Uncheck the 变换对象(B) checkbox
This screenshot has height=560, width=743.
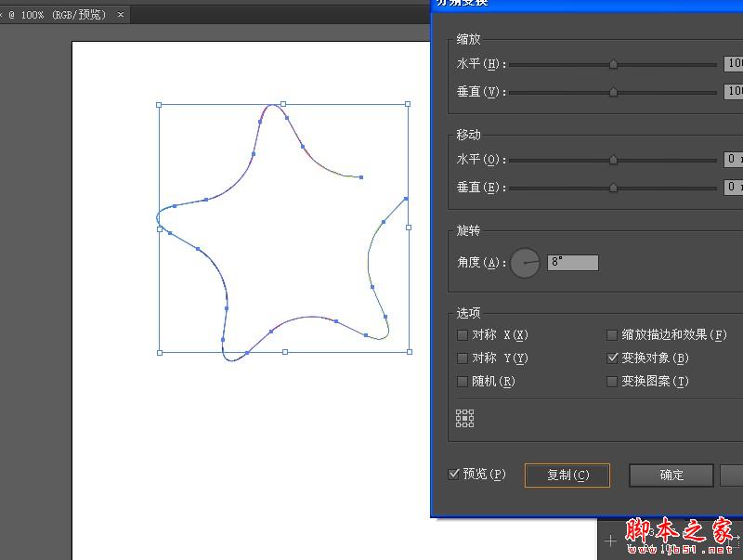click(x=612, y=358)
